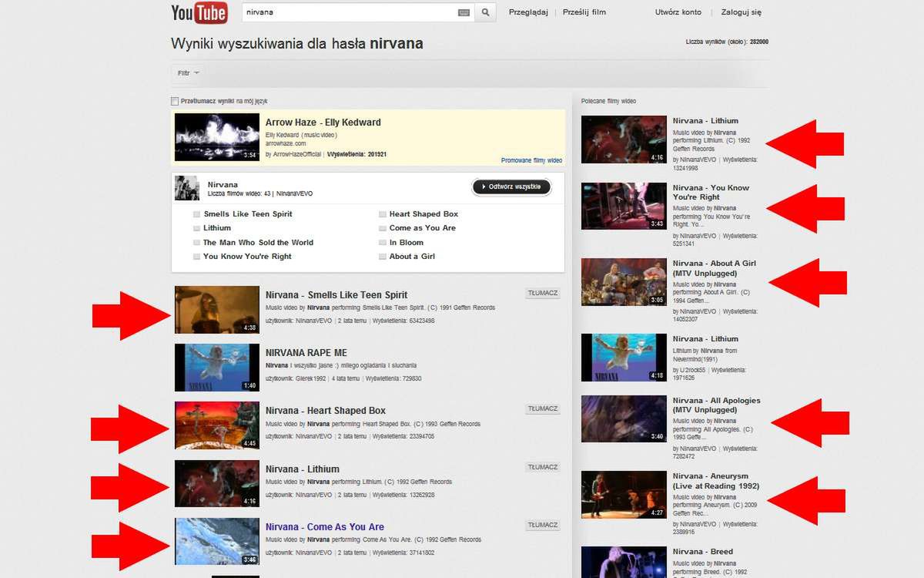
Task: Open NirvanaVEVO link in playlist header
Action: pyautogui.click(x=295, y=193)
